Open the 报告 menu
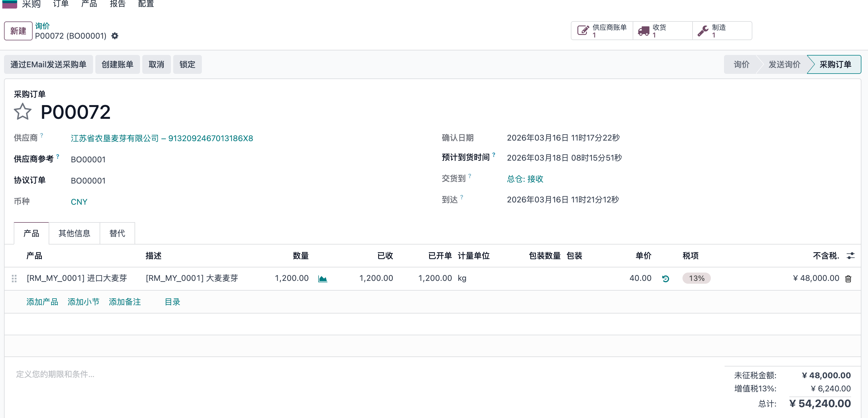The image size is (868, 418). click(118, 4)
